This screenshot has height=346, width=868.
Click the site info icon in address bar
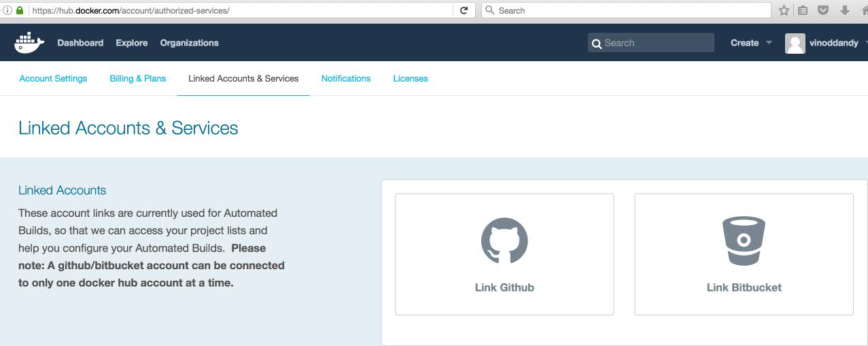coord(7,10)
